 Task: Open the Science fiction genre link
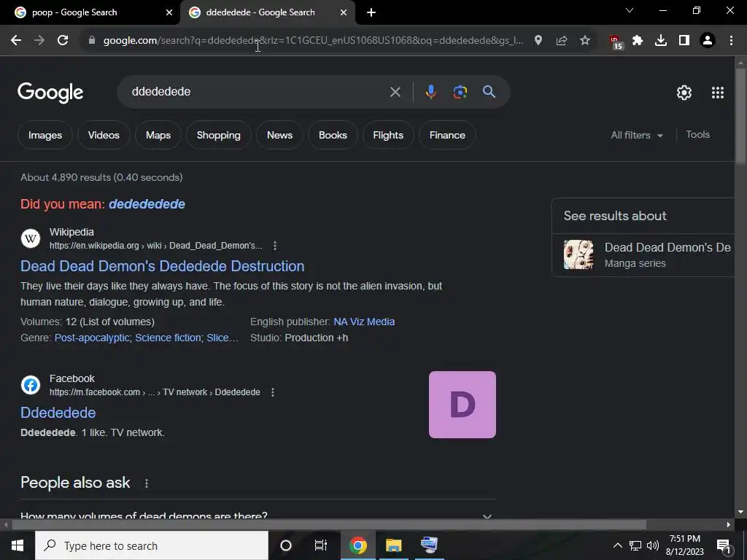[x=168, y=338]
